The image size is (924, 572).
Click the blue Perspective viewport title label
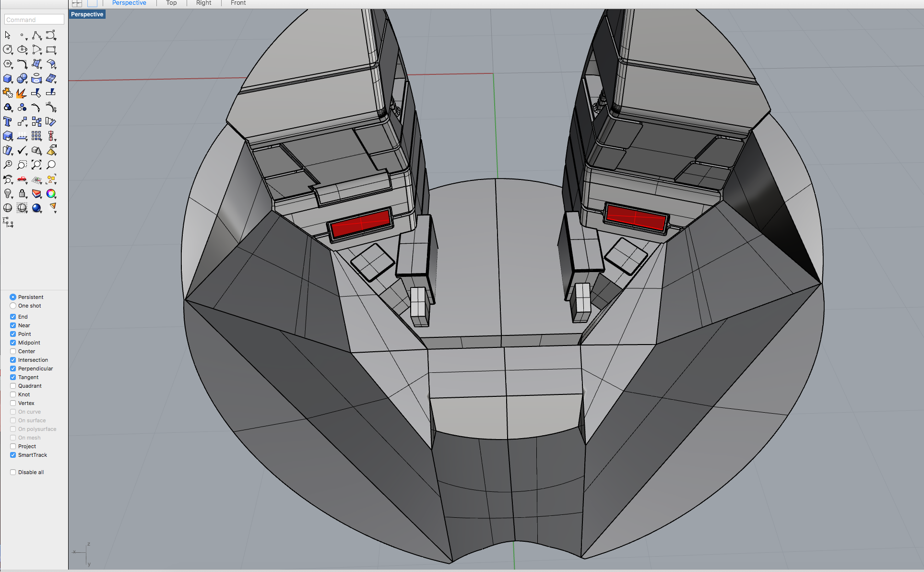tap(87, 14)
